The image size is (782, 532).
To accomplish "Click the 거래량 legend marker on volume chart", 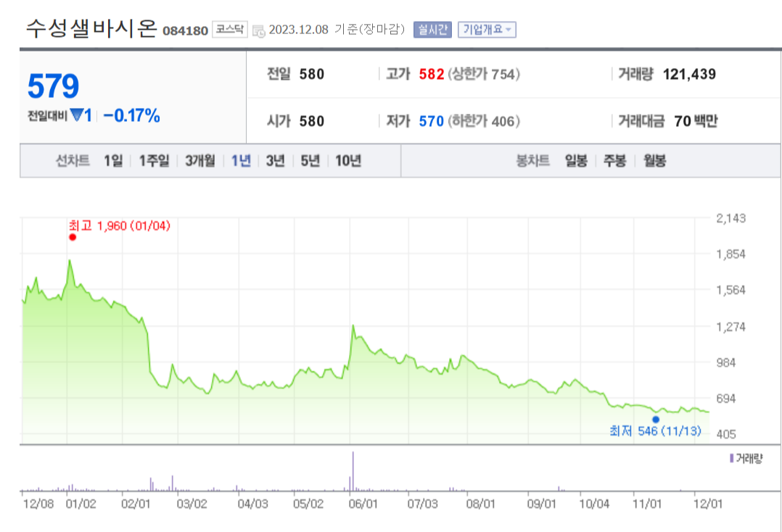I will pos(732,458).
